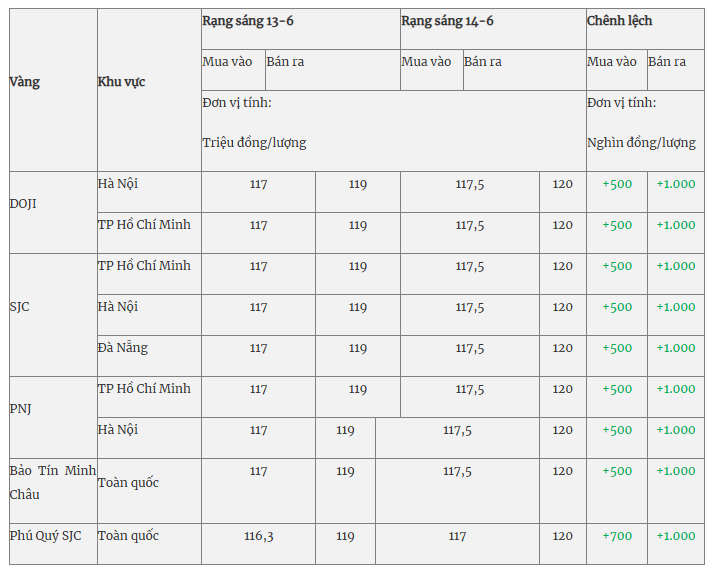Viewport: 713px width, 576px height.
Task: Click Toàn quốc in Phú Quý row
Action: click(128, 536)
